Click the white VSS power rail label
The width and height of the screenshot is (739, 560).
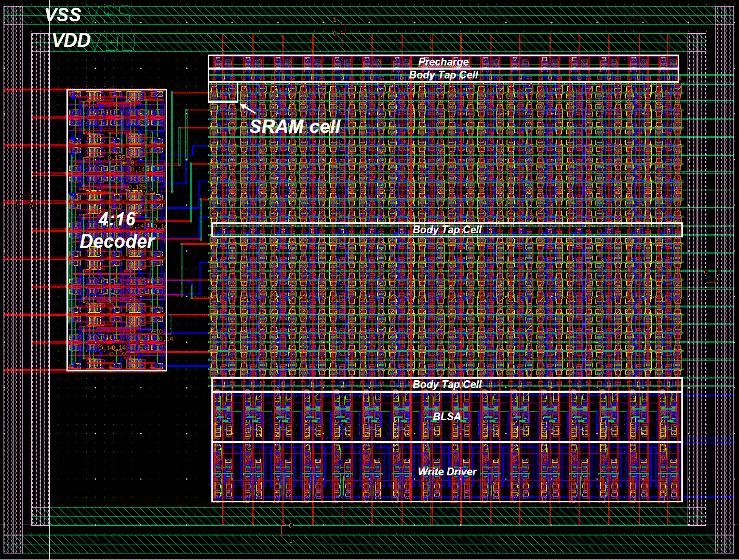[63, 15]
